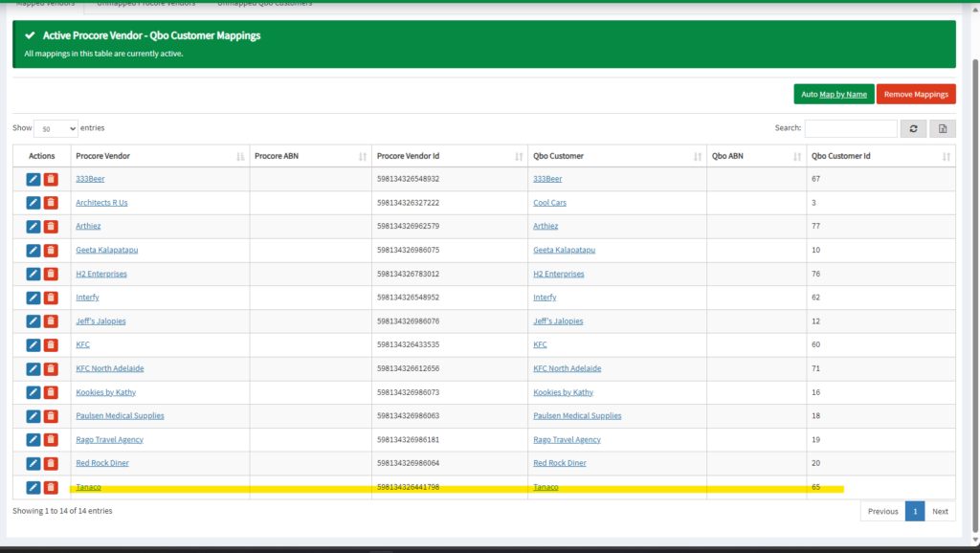Delete the Architects R Us mapping via trash icon
The image size is (980, 553).
pyautogui.click(x=51, y=203)
